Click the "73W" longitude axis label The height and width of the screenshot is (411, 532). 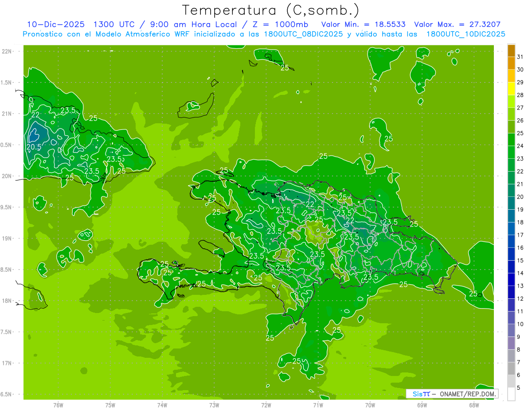coord(214,405)
